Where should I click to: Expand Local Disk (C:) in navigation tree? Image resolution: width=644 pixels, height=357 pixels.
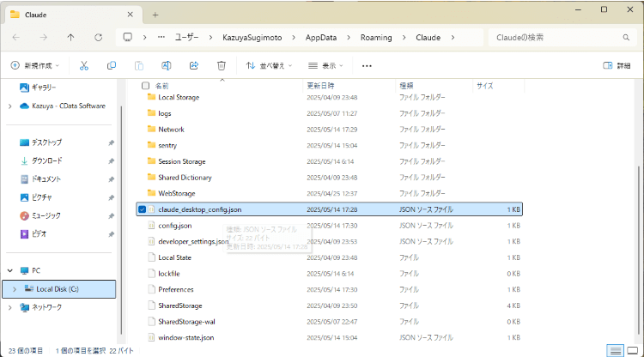point(15,289)
